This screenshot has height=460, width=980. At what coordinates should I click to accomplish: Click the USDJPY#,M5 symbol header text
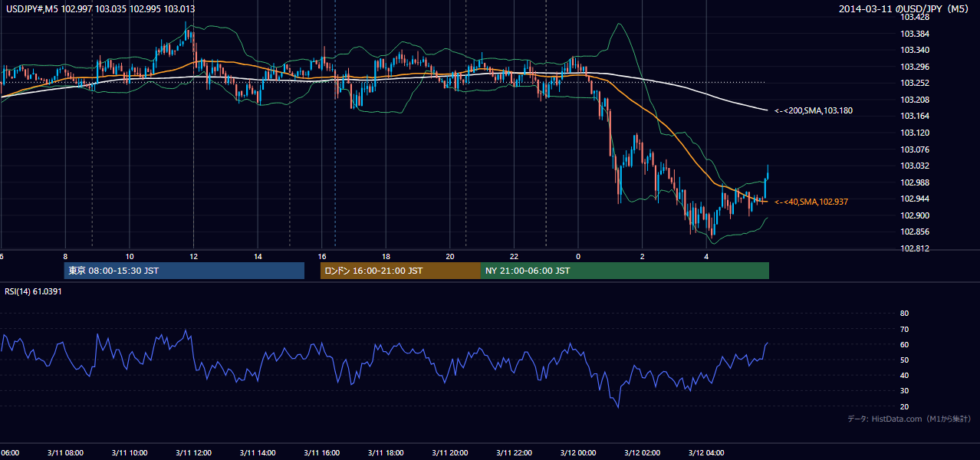click(100, 8)
